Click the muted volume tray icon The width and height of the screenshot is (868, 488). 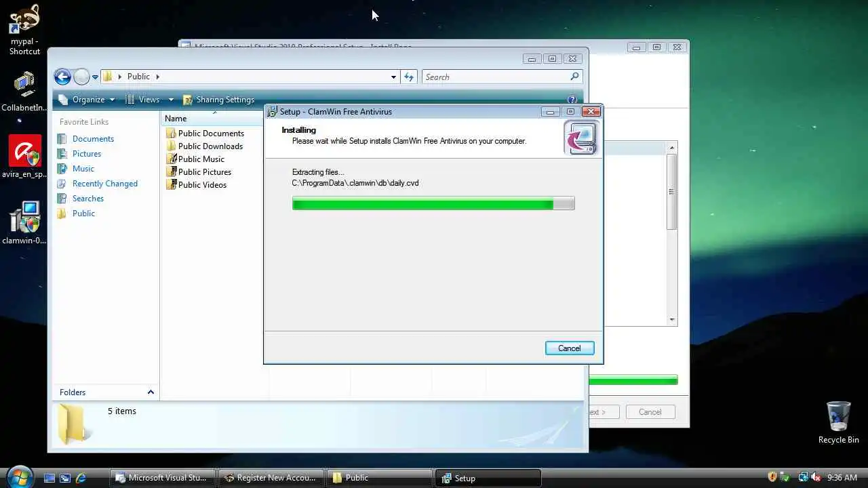click(816, 478)
